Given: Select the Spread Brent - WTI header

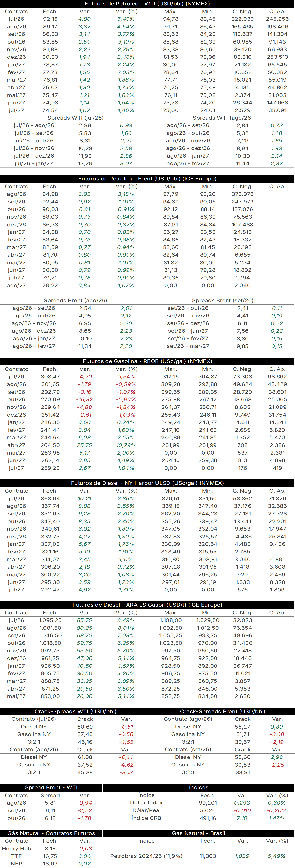Looking at the screenshot, I should [51, 788].
